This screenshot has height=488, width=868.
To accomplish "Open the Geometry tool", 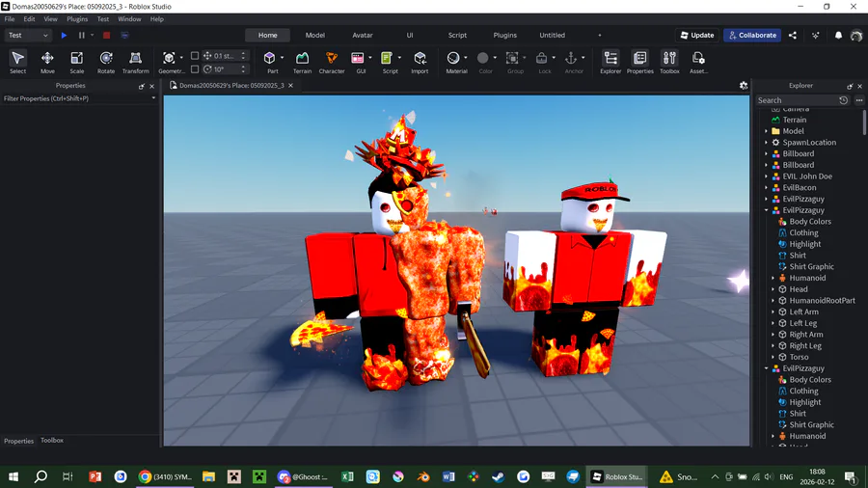I will coord(169,62).
